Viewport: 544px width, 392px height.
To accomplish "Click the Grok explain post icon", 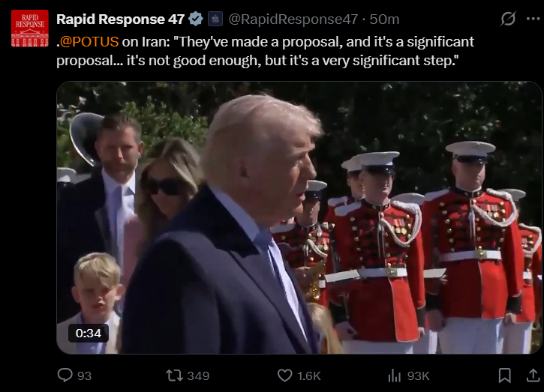I will coord(508,19).
